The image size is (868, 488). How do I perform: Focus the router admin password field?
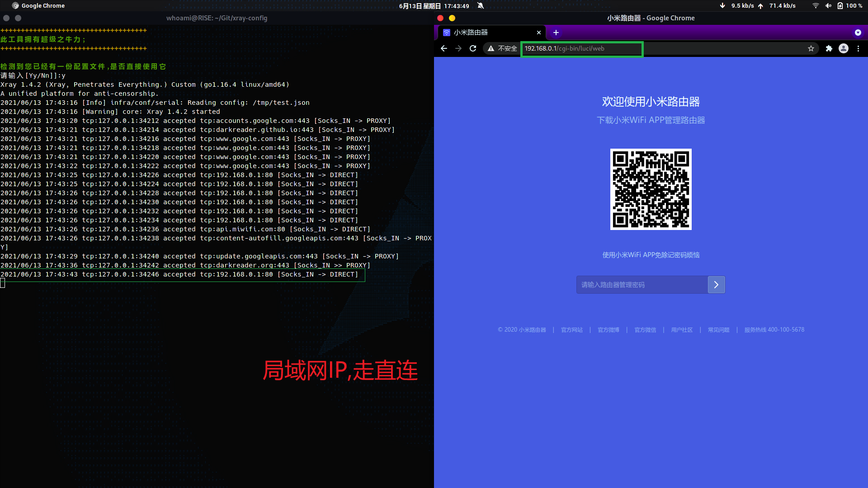coord(642,285)
